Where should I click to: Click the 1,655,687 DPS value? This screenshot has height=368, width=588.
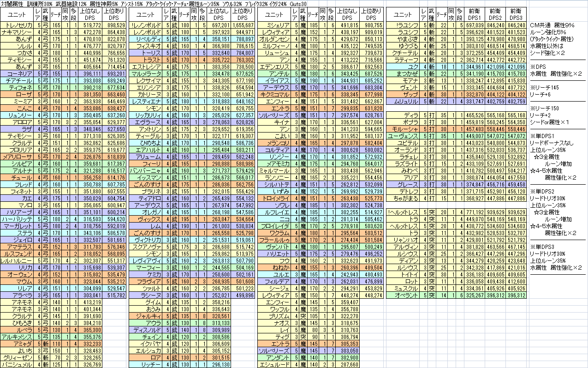[x=243, y=24]
